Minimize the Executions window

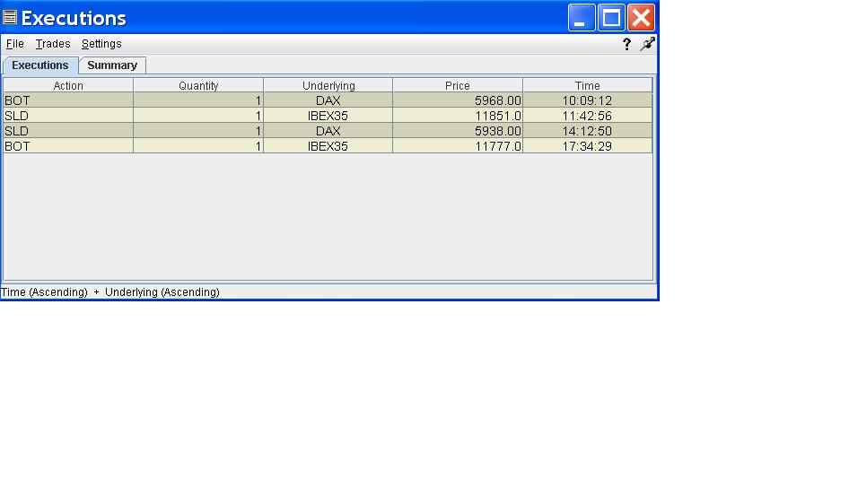[x=582, y=18]
